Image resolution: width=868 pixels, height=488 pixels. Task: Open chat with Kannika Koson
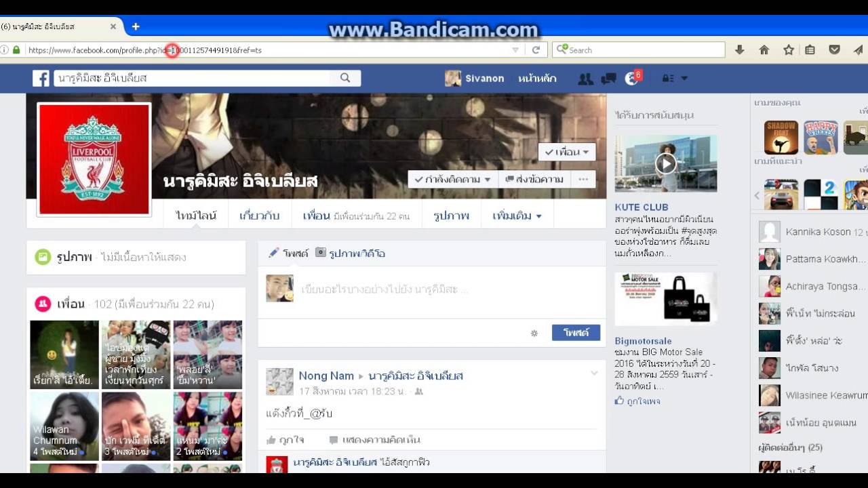[812, 232]
